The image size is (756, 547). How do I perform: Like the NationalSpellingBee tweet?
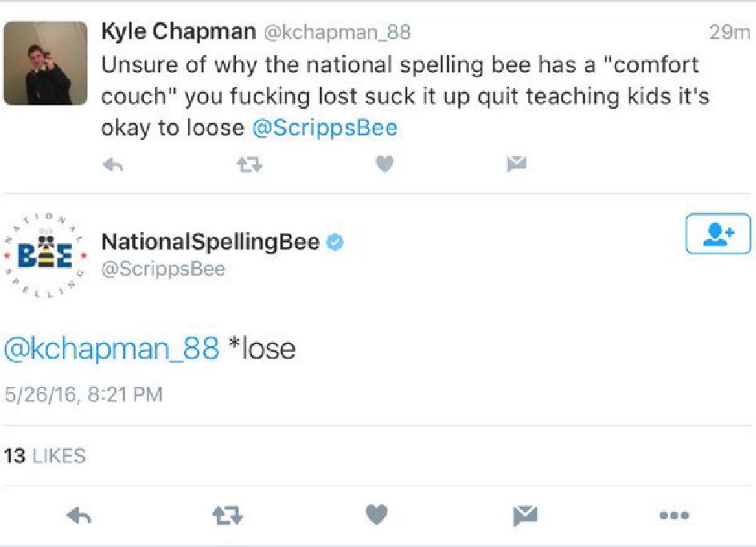click(378, 516)
